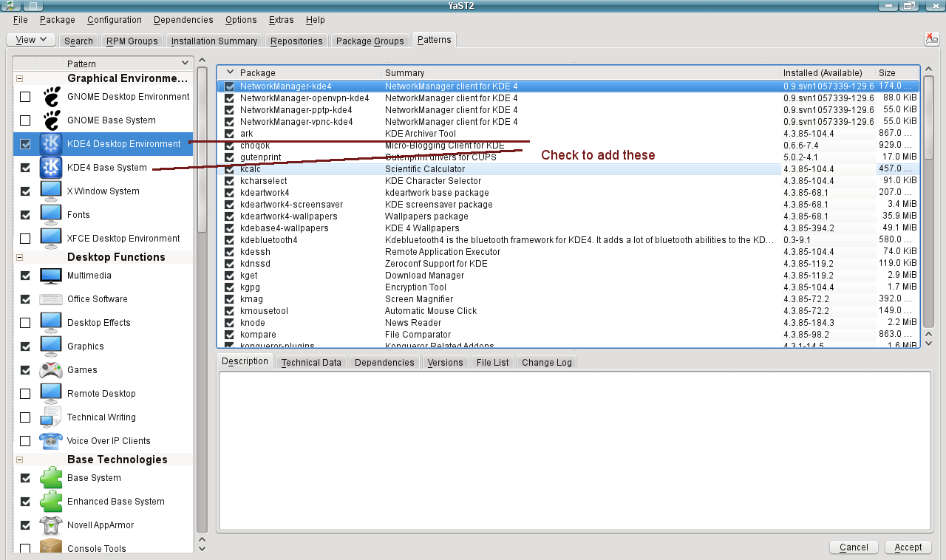
Task: Click the Fonts pattern icon
Action: [51, 215]
